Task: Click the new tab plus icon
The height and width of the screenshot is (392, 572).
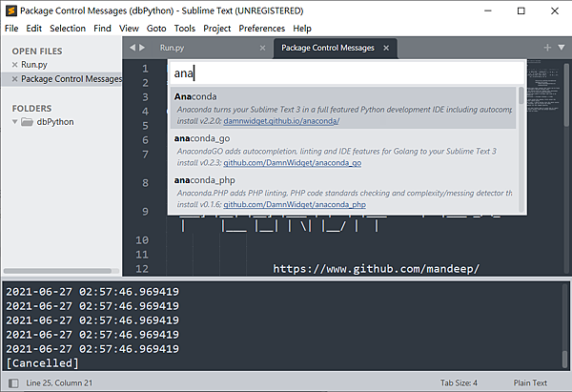Action: click(x=547, y=47)
